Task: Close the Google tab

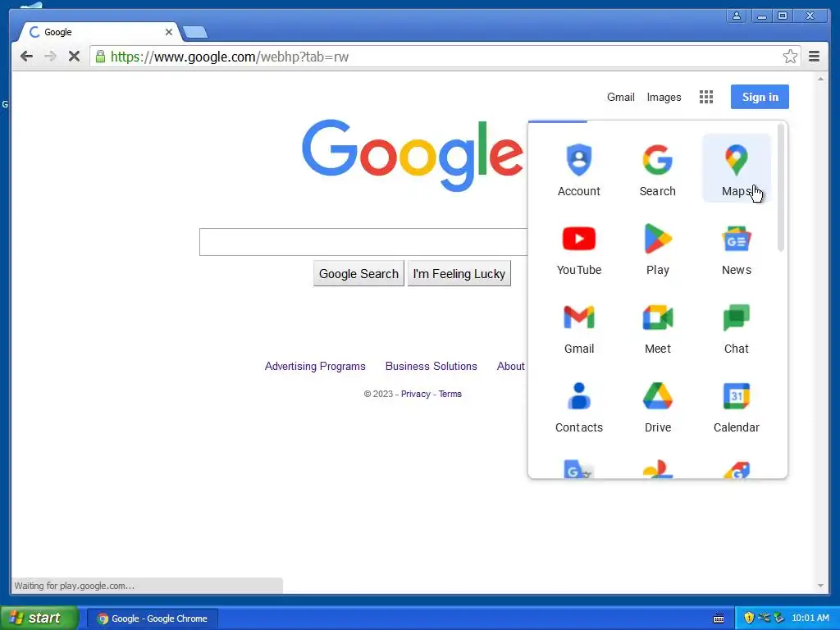Action: (169, 32)
